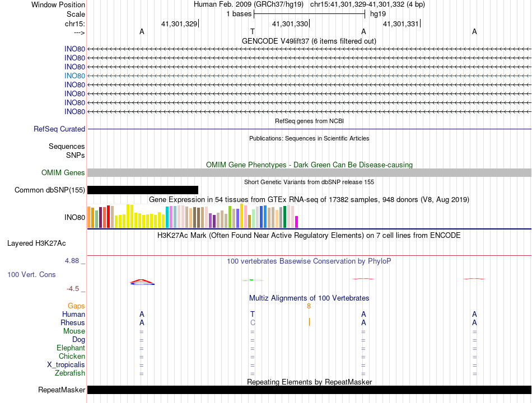Viewport: 532px width, 403px height.
Task: Click the GENCODE V49lift37 track title
Action: 309,41
